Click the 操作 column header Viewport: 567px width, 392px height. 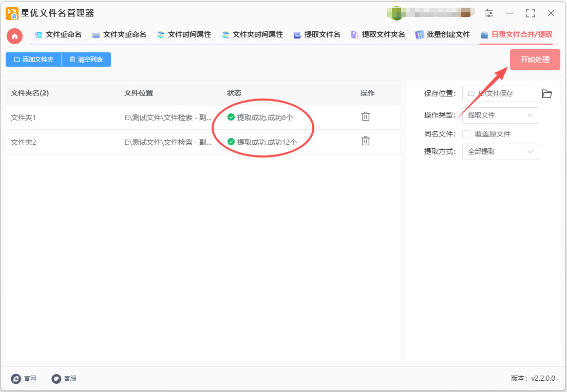(367, 93)
